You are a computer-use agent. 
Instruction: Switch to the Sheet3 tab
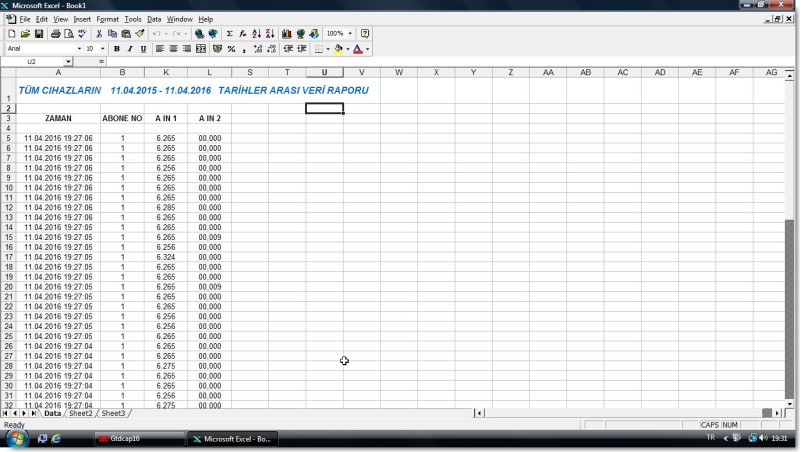pyautogui.click(x=113, y=413)
